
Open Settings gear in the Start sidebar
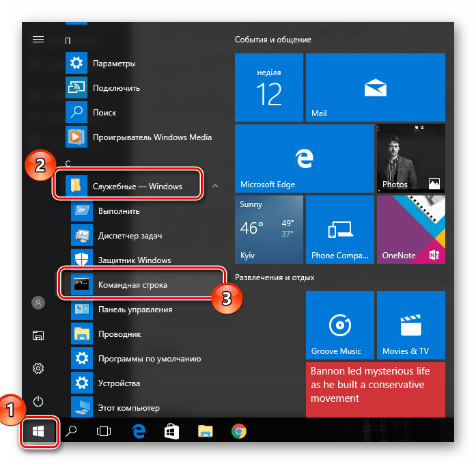(x=38, y=368)
